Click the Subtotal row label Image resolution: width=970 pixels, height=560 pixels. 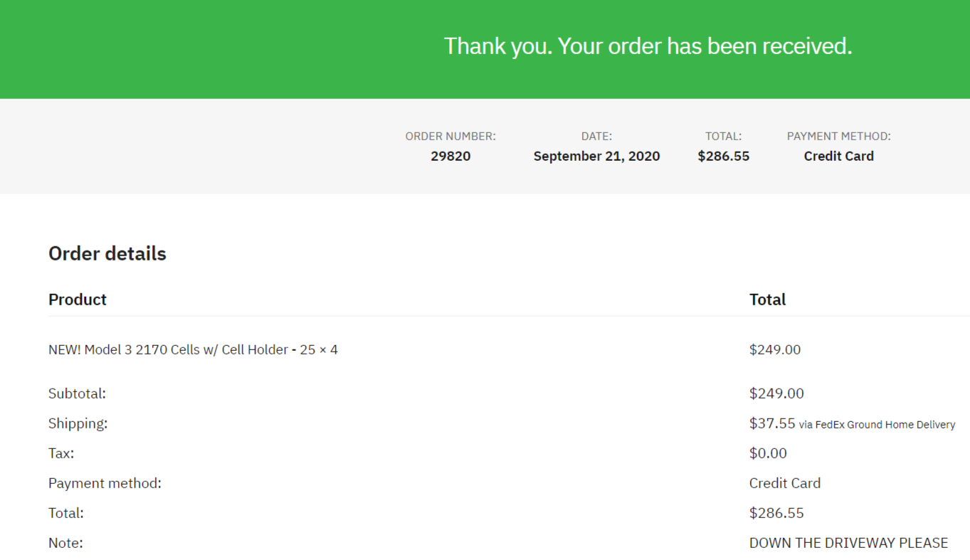click(77, 393)
